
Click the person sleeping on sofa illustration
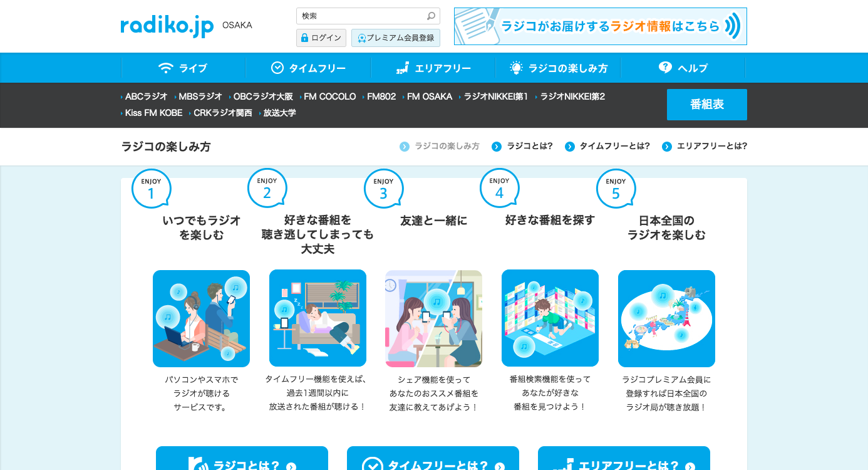(318, 318)
